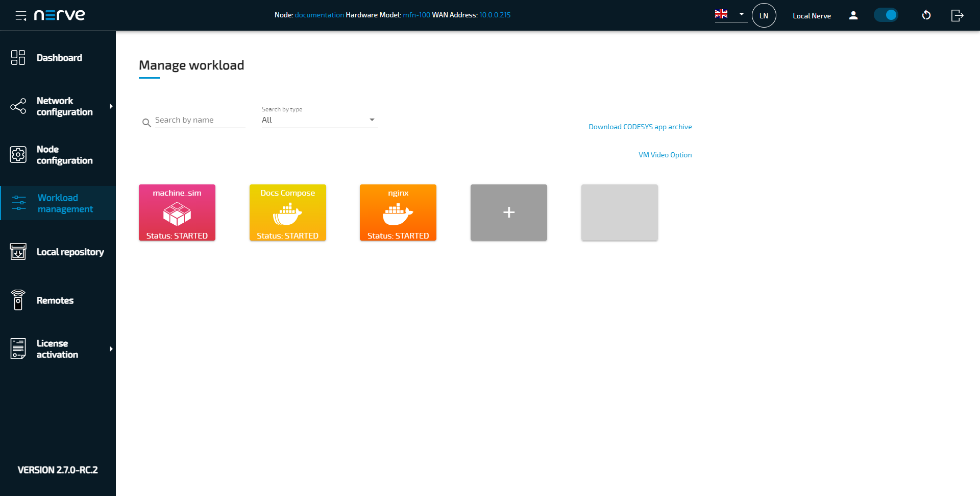Click the restart/refresh circular arrow icon
Image resolution: width=980 pixels, height=496 pixels.
[x=926, y=15]
